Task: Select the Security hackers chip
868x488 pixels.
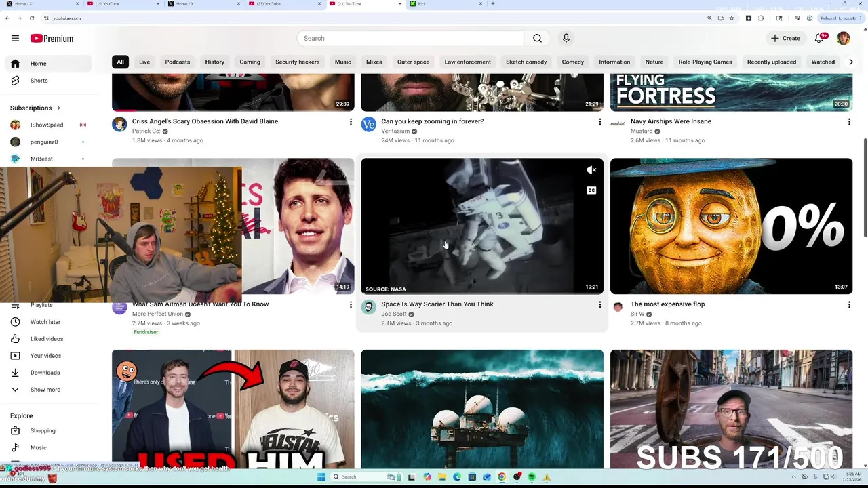Action: coord(297,62)
